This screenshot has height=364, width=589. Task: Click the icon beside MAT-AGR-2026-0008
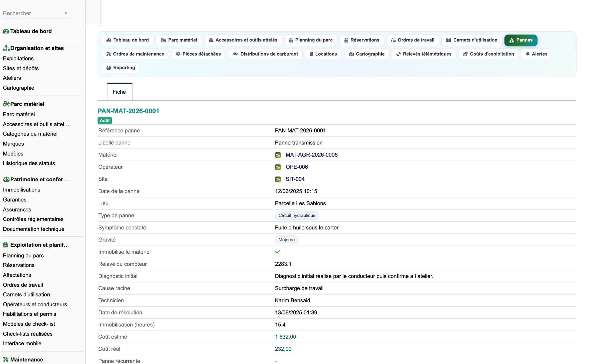[x=278, y=155]
